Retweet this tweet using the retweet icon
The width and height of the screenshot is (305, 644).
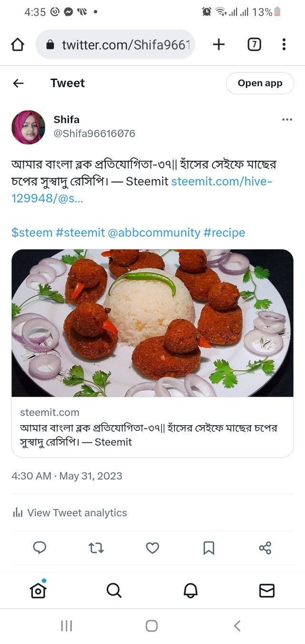click(x=96, y=548)
